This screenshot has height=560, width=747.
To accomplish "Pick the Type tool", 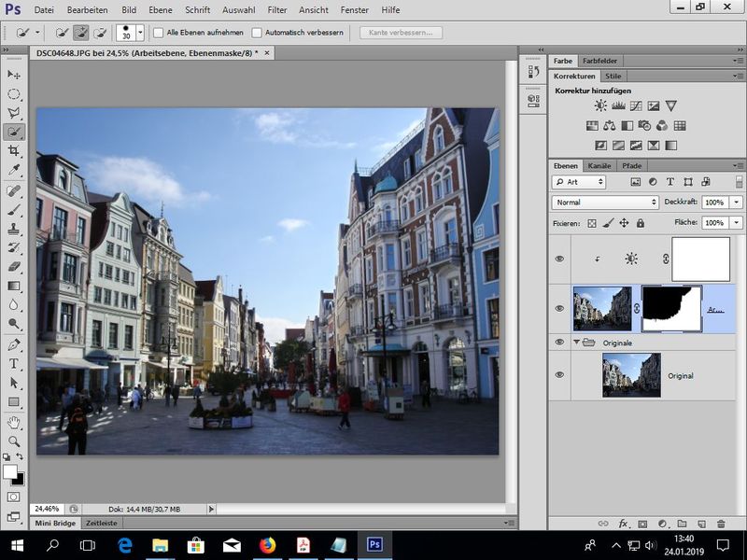I will 14,364.
